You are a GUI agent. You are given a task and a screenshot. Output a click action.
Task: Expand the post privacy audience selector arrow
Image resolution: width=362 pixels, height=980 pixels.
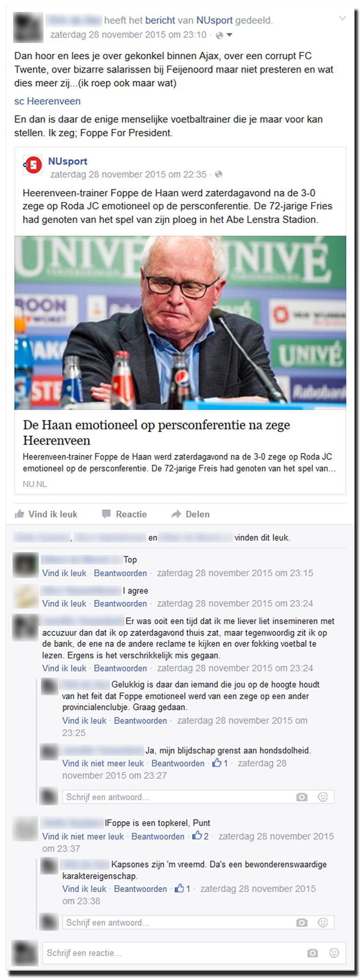pyautogui.click(x=229, y=35)
